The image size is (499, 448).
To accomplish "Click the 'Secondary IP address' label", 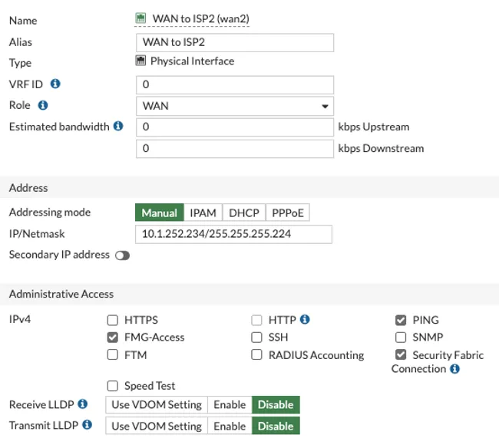I will pyautogui.click(x=59, y=255).
